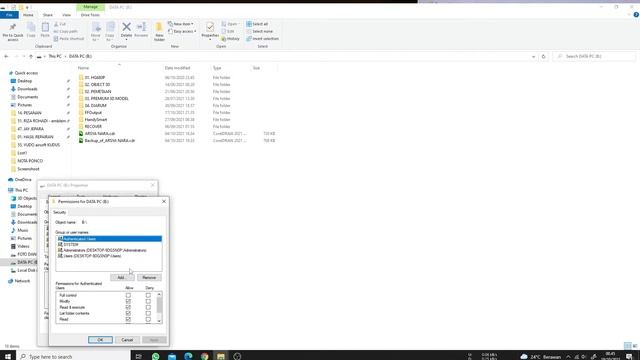
Task: Open Microsoft Edge from the taskbar
Action: [188, 356]
